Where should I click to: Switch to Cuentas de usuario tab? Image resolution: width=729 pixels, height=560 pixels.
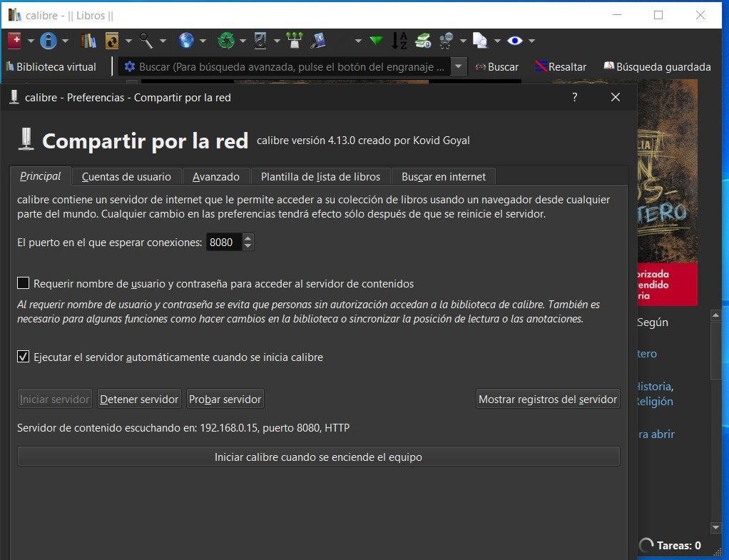(126, 177)
